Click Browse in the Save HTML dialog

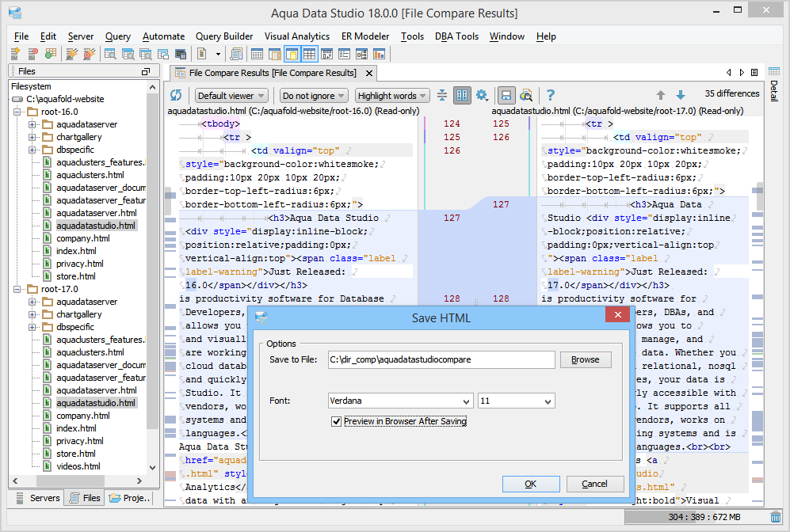(585, 359)
